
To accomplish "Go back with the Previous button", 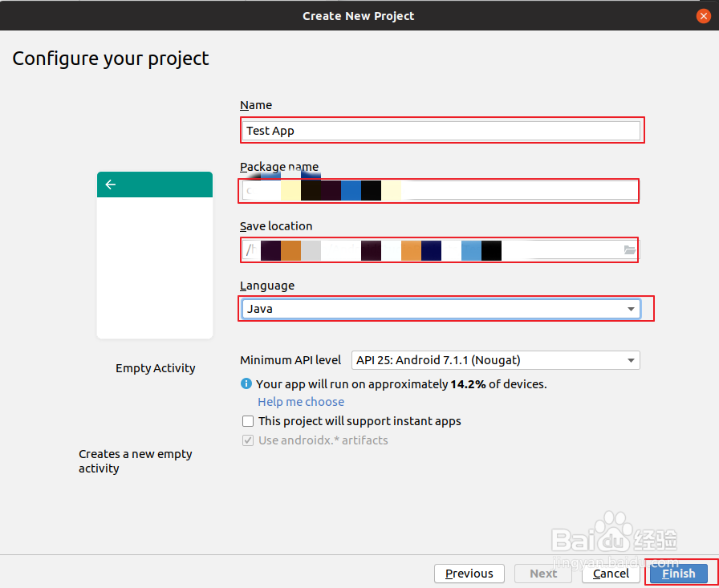I will (469, 574).
